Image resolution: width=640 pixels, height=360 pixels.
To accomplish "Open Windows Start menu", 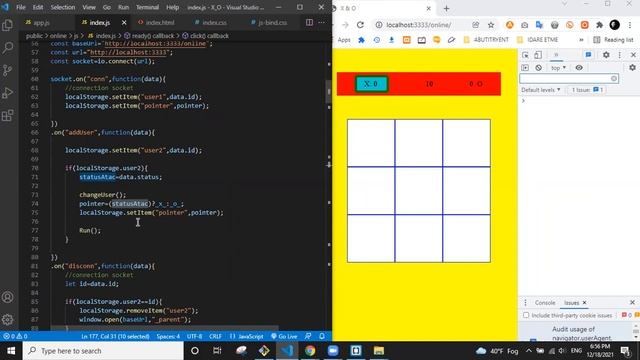I will pos(11,351).
